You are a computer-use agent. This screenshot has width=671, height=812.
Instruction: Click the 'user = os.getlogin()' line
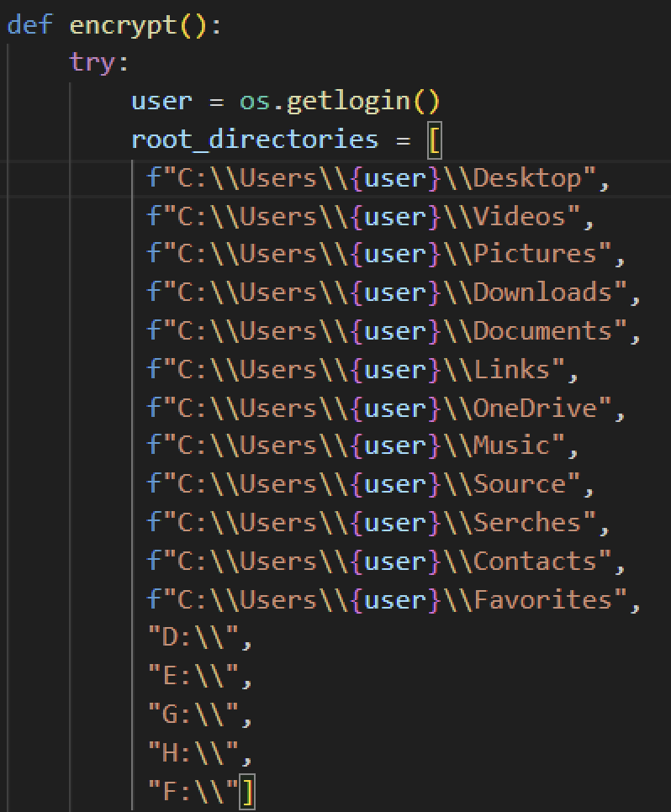click(x=286, y=102)
